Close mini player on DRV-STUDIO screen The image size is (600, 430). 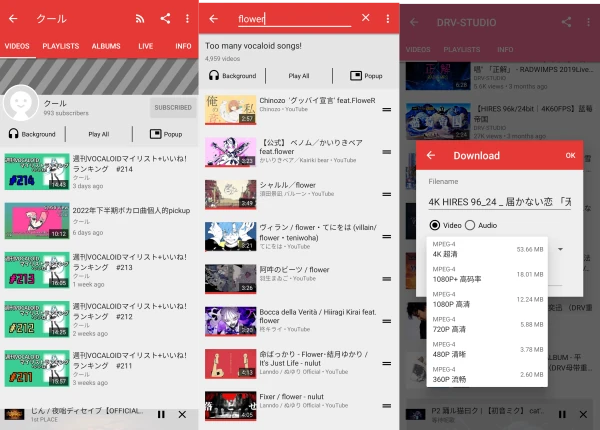click(583, 414)
